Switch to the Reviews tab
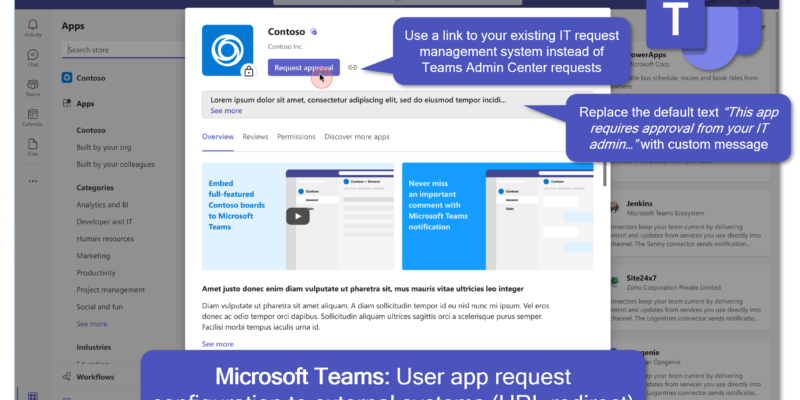 tap(255, 137)
